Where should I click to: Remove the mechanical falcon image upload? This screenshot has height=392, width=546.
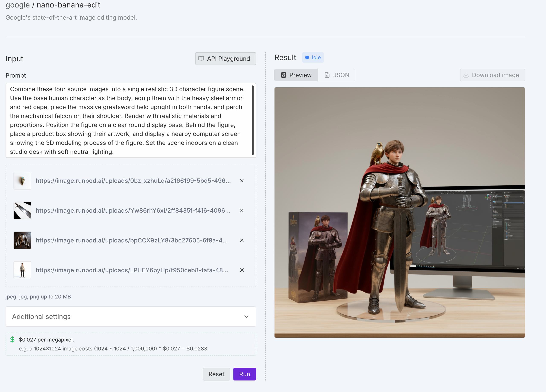click(242, 181)
